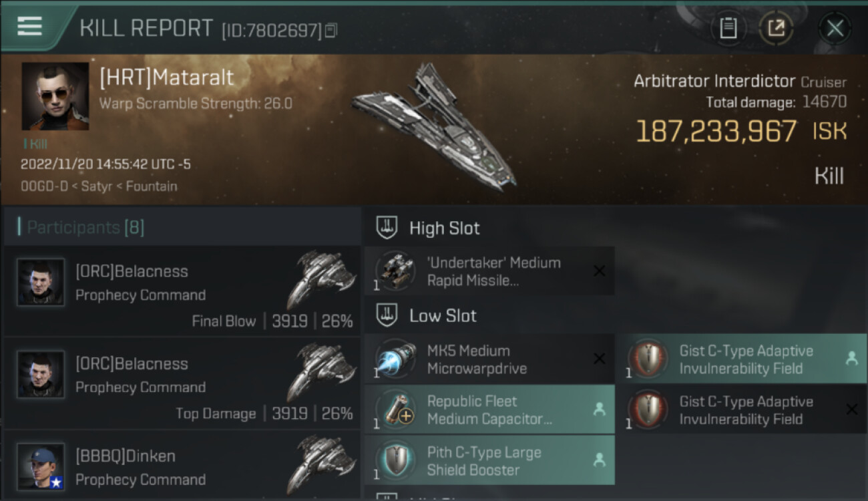Screen dimensions: 868x501
Task: Copy the kill report ID
Action: (x=332, y=30)
